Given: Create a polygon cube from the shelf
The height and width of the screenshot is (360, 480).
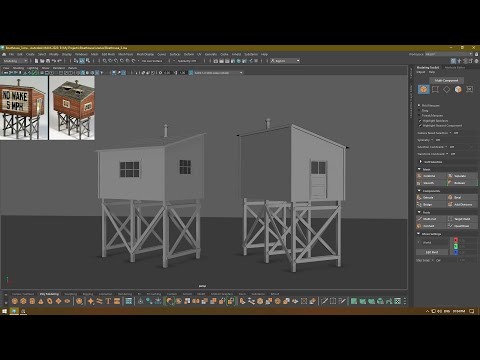Looking at the screenshot, I should (x=23, y=301).
